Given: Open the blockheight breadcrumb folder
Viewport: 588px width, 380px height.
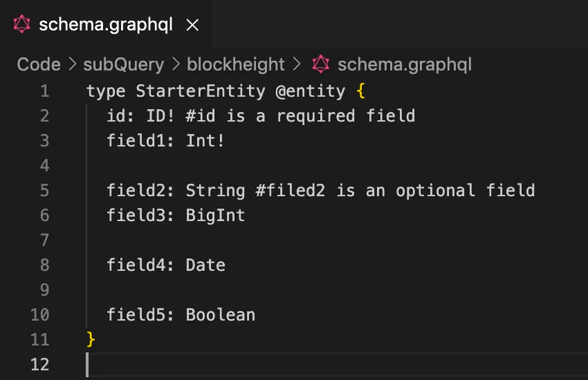Looking at the screenshot, I should tap(236, 65).
